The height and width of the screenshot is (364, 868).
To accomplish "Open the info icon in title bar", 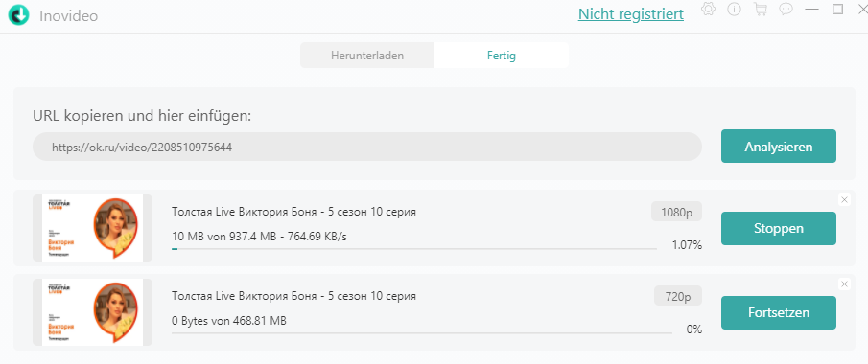I will (734, 10).
